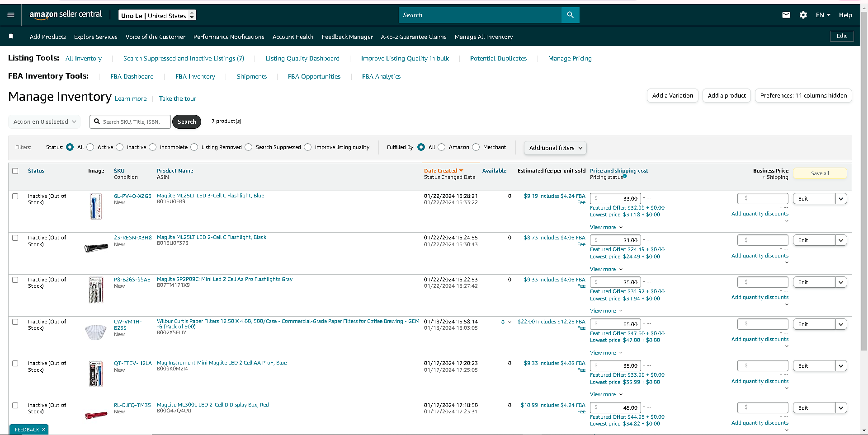Viewport: 868px width, 435px height.
Task: Tick the select-all checkbox in table header
Action: point(15,171)
